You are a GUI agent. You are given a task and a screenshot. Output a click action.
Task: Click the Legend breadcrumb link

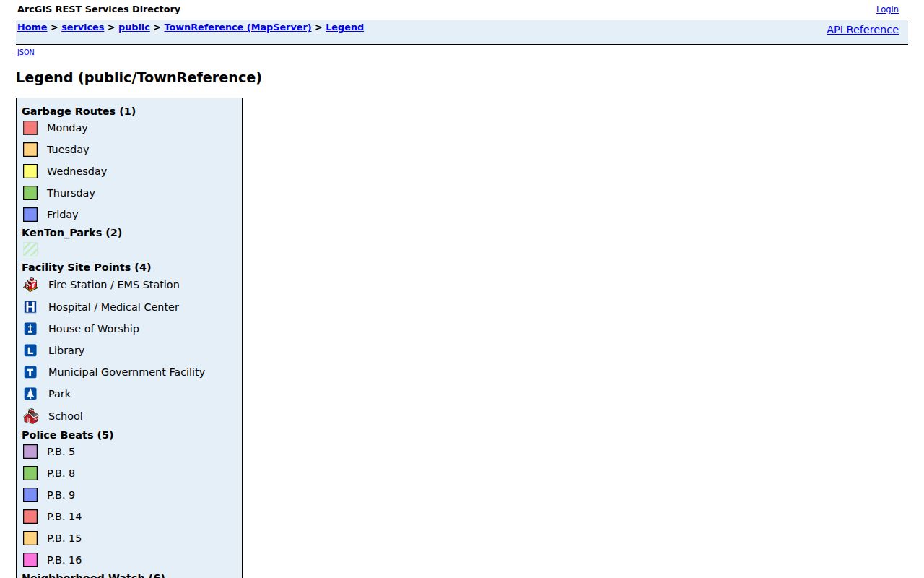(345, 27)
